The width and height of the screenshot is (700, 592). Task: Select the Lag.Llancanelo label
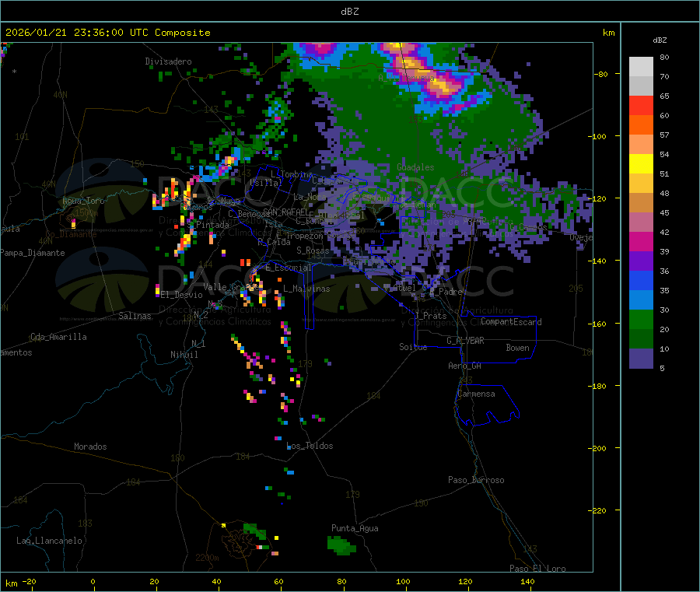(x=49, y=541)
